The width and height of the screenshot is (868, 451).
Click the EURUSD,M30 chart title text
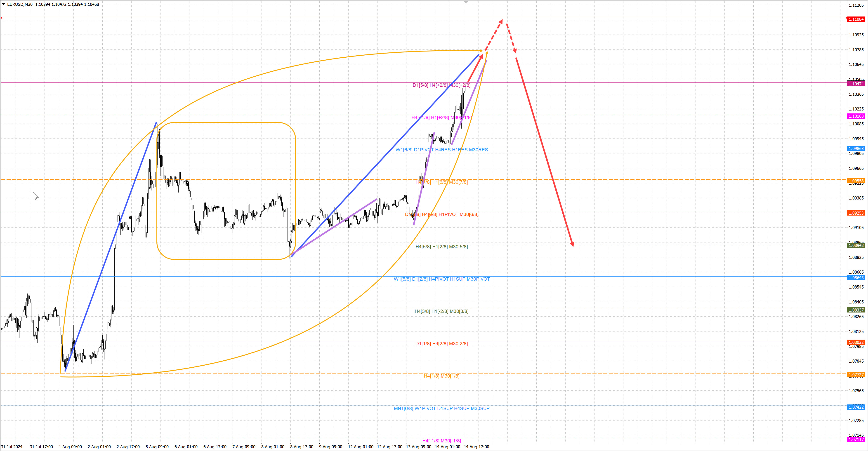(19, 4)
